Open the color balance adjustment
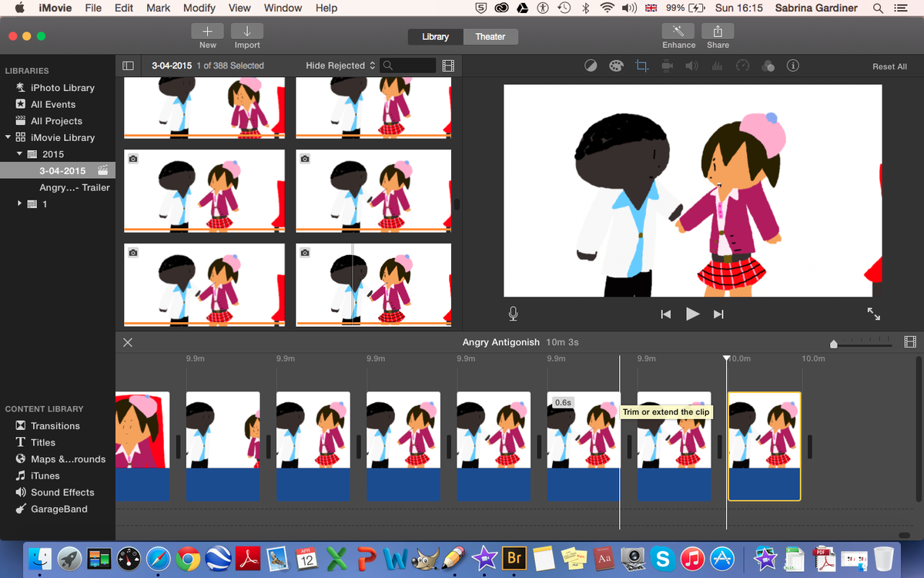The width and height of the screenshot is (924, 578). click(x=591, y=66)
